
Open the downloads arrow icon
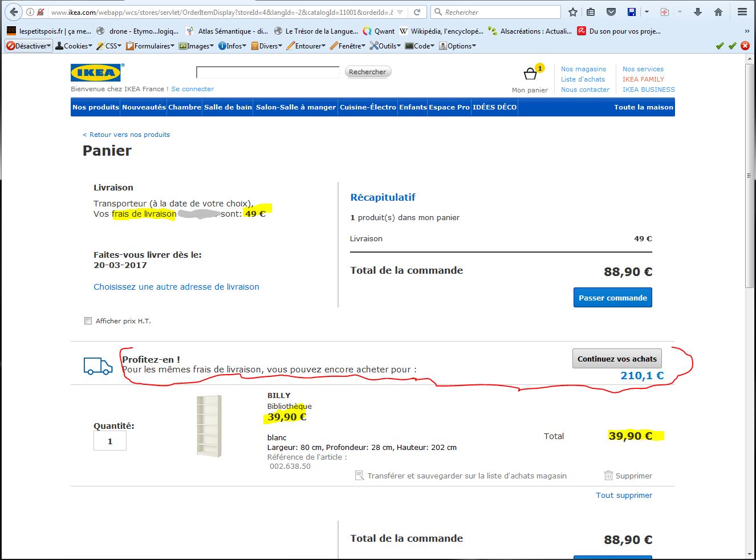point(698,12)
